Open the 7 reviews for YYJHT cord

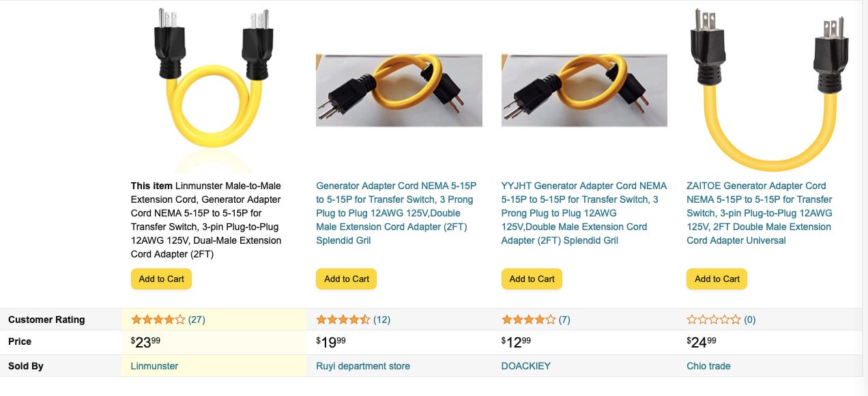click(562, 319)
